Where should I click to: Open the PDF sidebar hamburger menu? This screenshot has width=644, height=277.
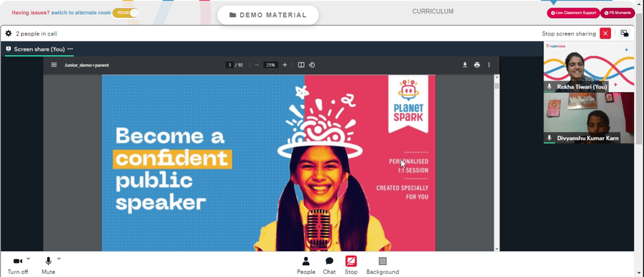click(54, 65)
